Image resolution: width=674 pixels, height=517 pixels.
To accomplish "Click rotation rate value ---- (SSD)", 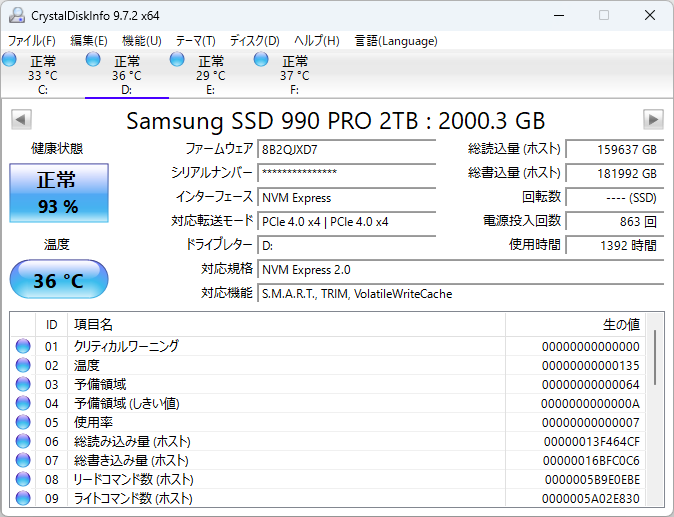I will (x=615, y=197).
